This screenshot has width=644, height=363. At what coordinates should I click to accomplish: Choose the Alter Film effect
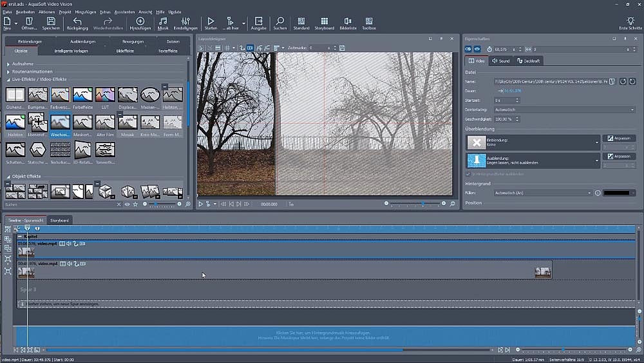pos(104,122)
